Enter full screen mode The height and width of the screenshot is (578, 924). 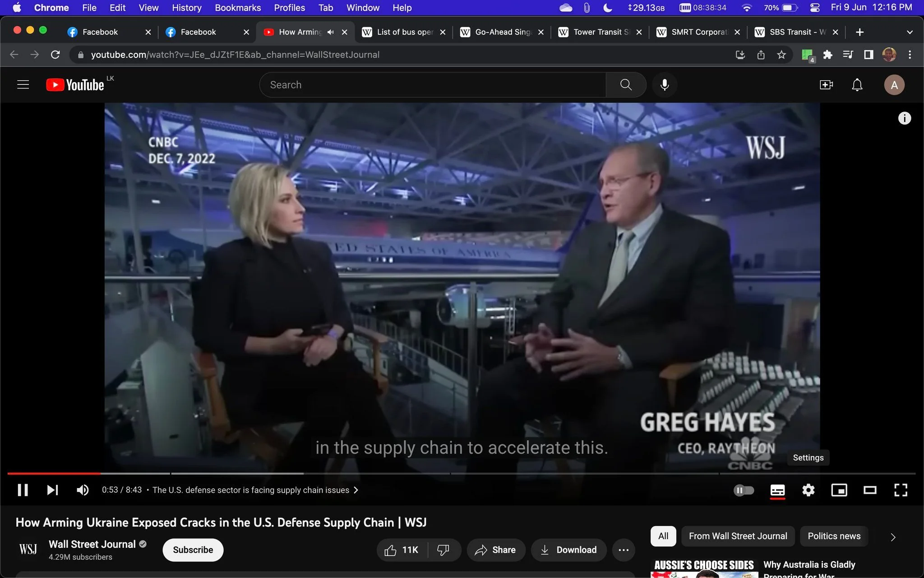tap(901, 490)
